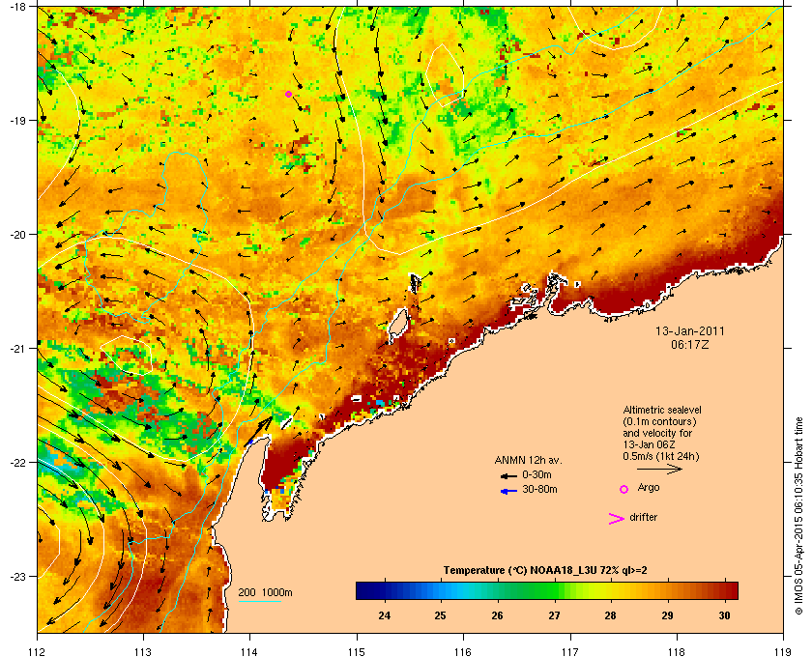Click the '200 1000m' isobath label
The height and width of the screenshot is (657, 812).
tap(265, 592)
